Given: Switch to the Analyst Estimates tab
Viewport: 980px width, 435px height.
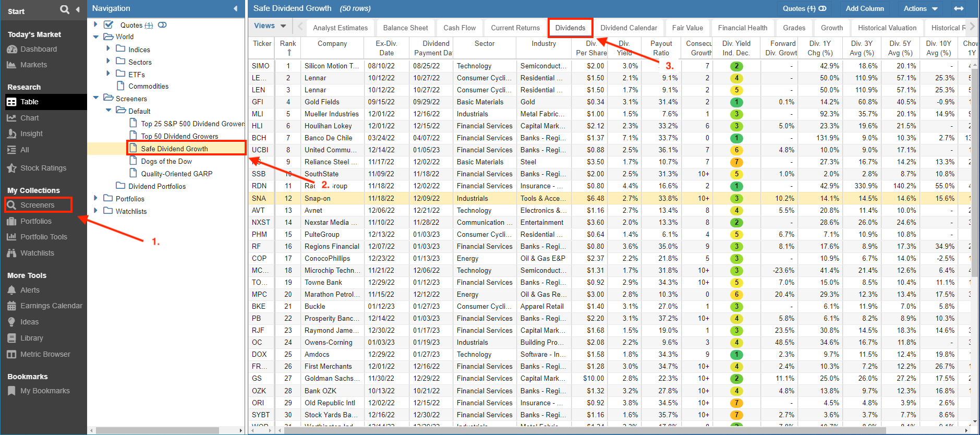Looking at the screenshot, I should 340,28.
